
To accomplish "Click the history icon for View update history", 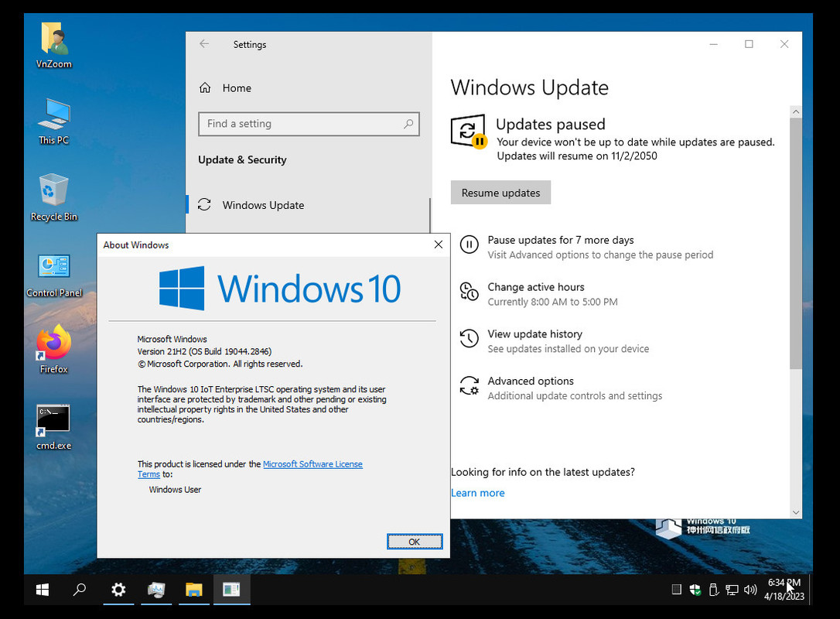I will click(x=469, y=338).
